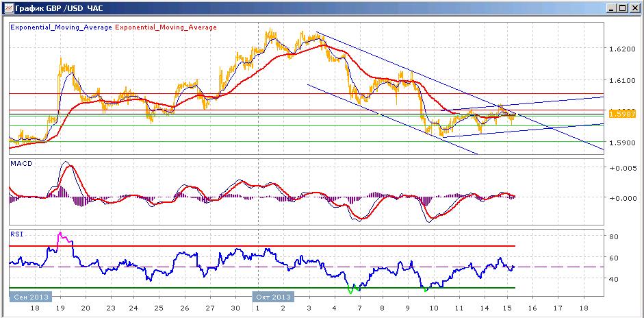The height and width of the screenshot is (318, 644).
Task: Minimize the GBP/USD chart window
Action: click(x=613, y=8)
